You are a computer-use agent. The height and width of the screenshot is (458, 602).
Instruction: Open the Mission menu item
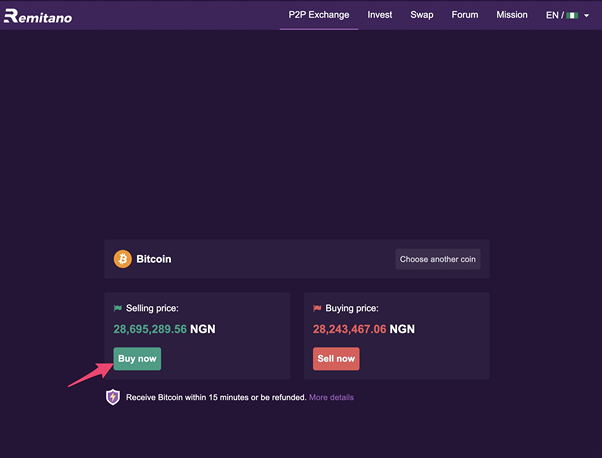tap(512, 15)
